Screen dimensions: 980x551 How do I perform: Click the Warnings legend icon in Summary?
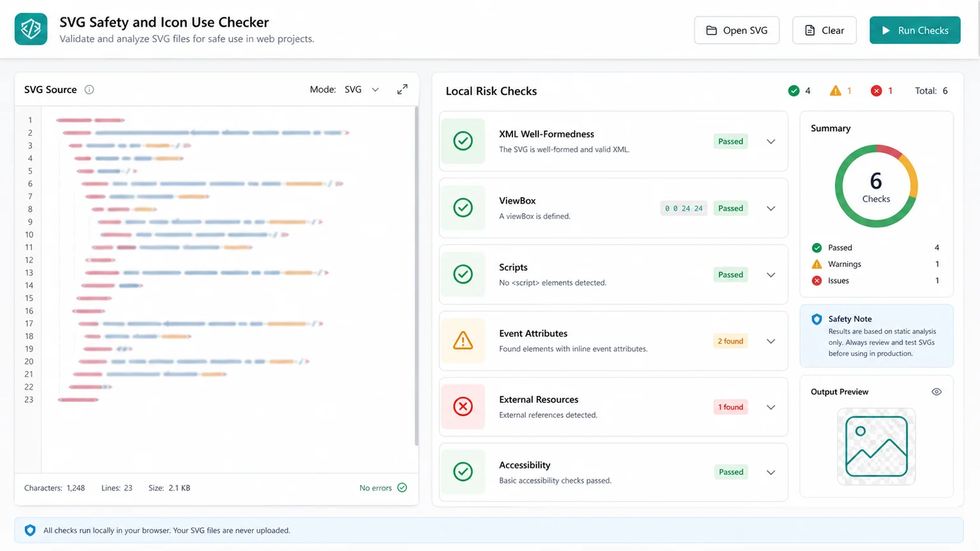click(817, 264)
